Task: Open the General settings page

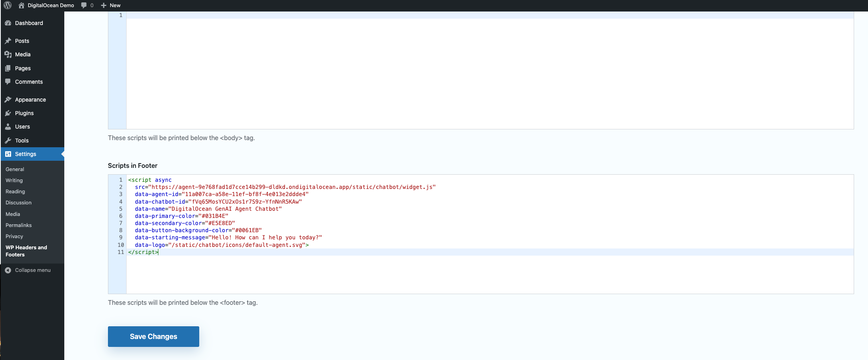Action: point(15,169)
